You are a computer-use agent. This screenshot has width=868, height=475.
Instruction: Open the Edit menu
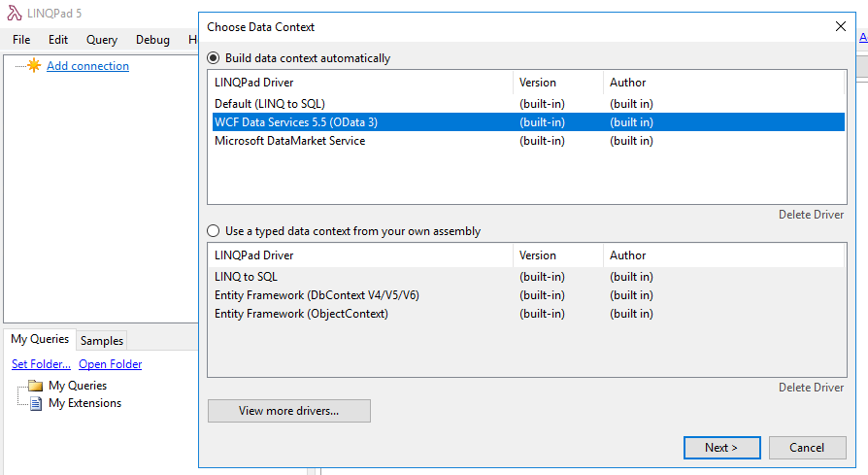58,40
